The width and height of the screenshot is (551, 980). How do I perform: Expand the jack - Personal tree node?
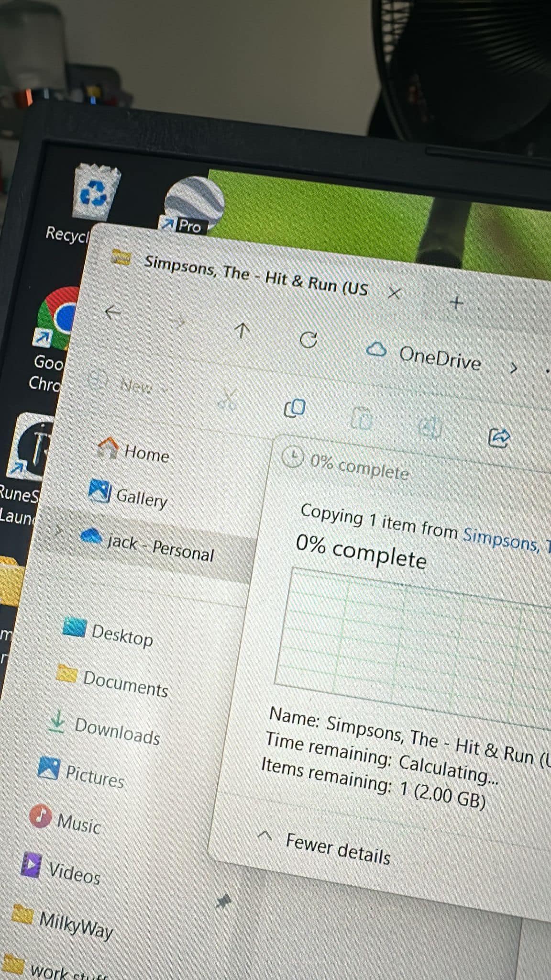58,530
